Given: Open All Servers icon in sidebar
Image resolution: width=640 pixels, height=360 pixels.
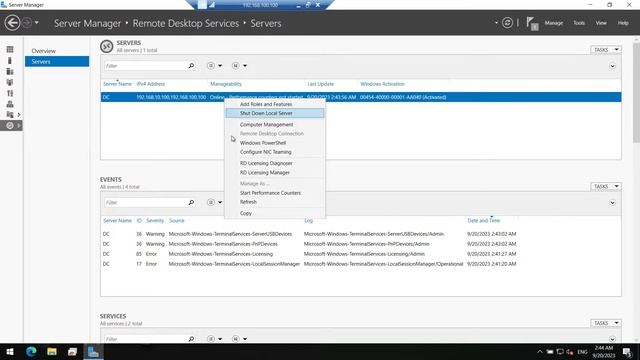Looking at the screenshot, I should click(10, 71).
